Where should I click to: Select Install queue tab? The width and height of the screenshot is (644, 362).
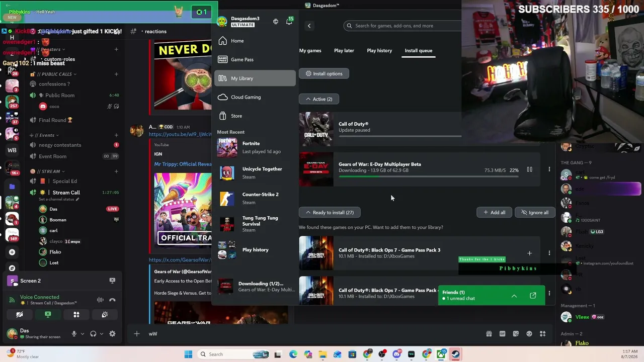419,50
